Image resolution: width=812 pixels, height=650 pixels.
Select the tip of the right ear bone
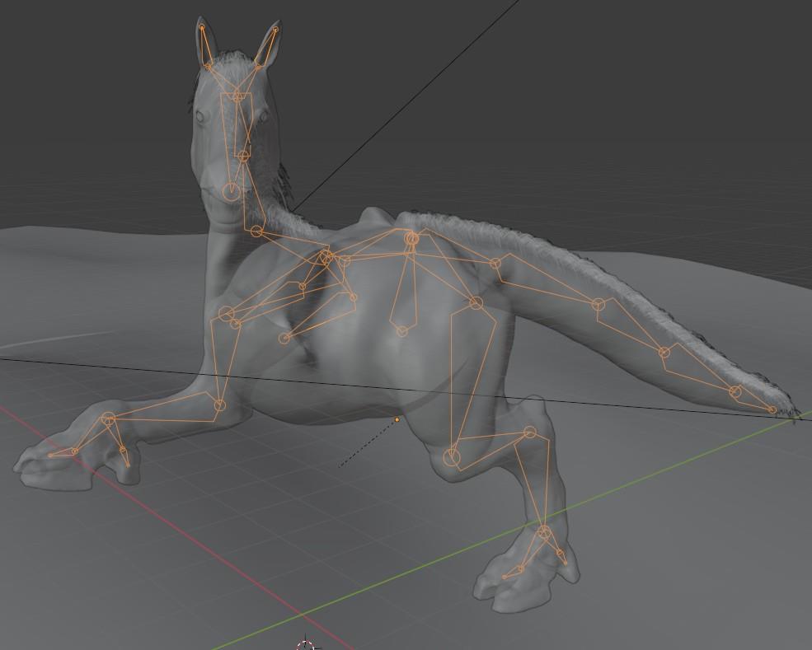point(275,30)
